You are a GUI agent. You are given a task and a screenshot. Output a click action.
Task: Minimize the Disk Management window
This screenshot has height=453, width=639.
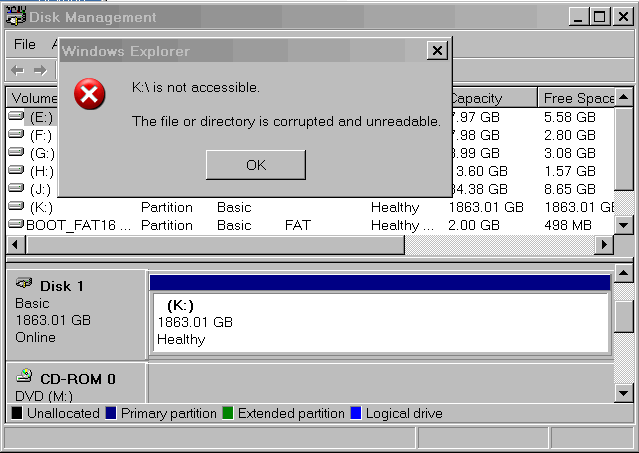[x=578, y=17]
